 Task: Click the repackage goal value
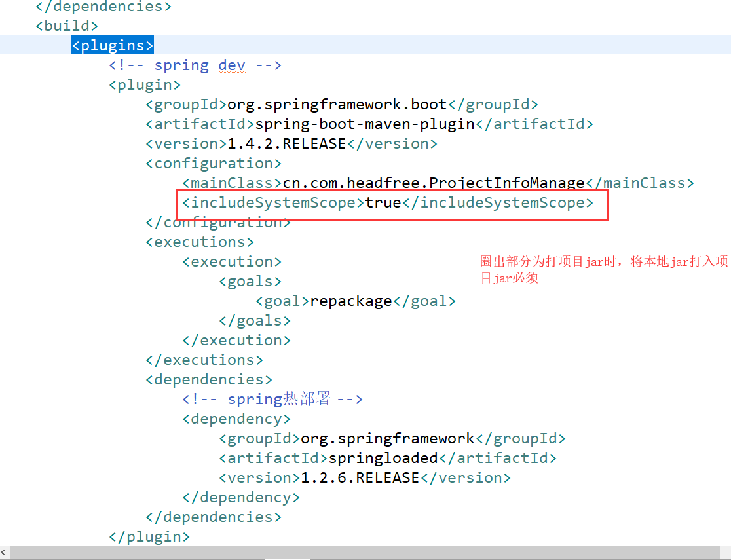[x=351, y=301]
